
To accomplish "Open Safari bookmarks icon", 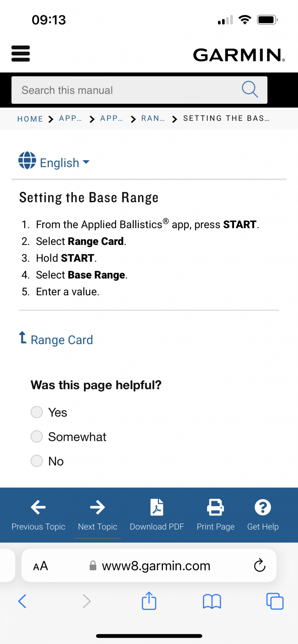I will (212, 602).
